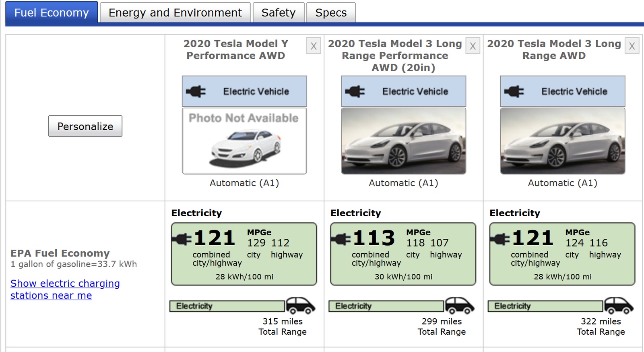Viewport: 644px width, 352px height.
Task: Open Show electric charging stations near me link
Action: point(65,289)
